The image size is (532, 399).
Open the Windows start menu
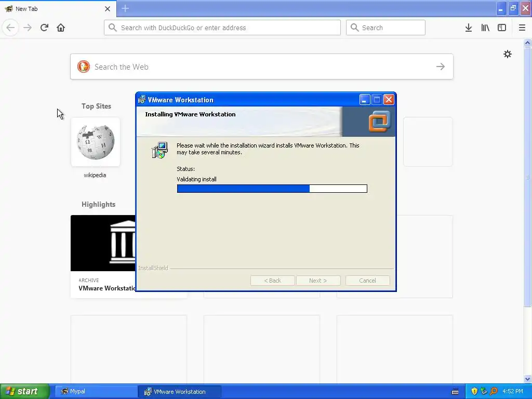coord(25,391)
